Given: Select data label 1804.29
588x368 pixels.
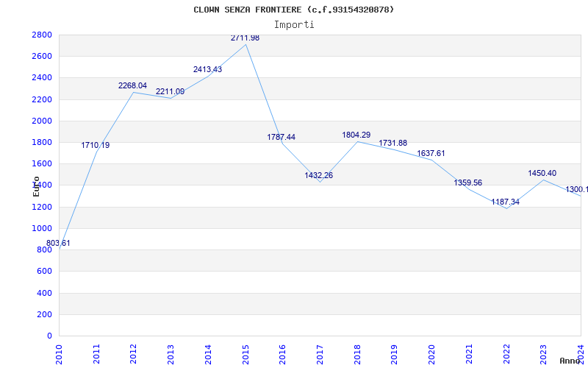Looking at the screenshot, I should pyautogui.click(x=356, y=135).
